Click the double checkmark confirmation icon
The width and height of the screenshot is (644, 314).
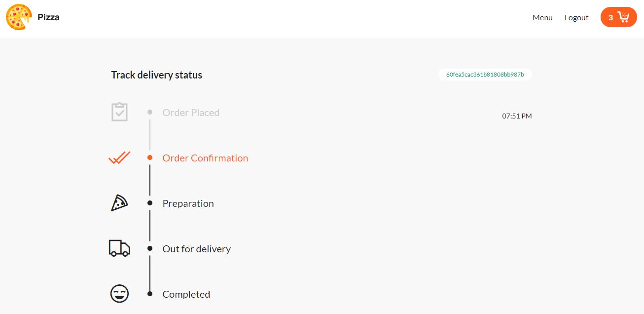[x=119, y=157]
